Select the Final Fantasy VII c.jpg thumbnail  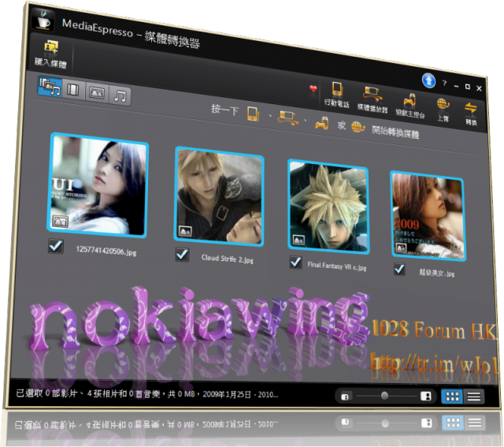coord(328,207)
